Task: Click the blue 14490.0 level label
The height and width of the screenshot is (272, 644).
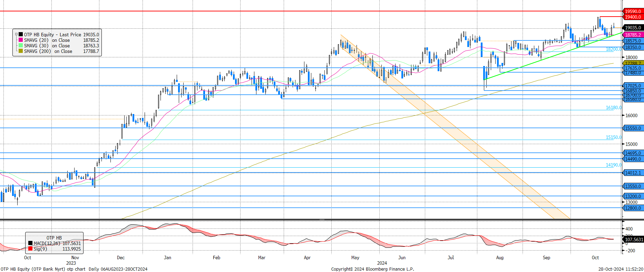Action: [x=633, y=159]
